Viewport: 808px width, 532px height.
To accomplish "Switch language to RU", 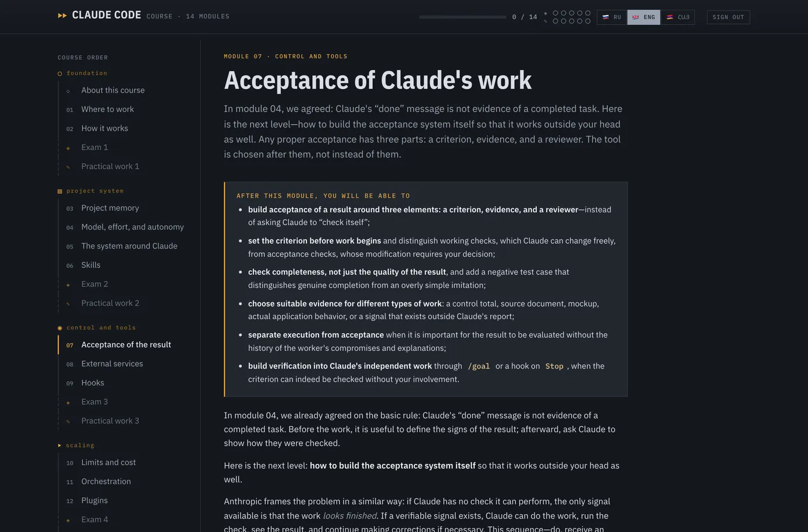I will coord(612,17).
